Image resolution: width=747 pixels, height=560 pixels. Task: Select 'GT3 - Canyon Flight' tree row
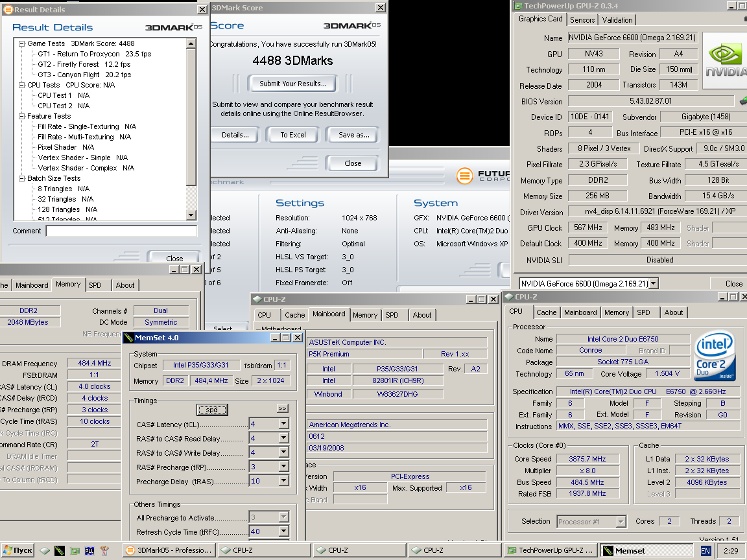[84, 75]
